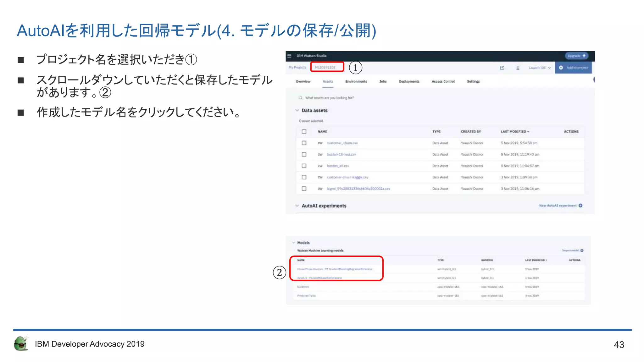The width and height of the screenshot is (644, 362).
Task: Open the boston-10-test.csv data asset
Action: (341, 154)
